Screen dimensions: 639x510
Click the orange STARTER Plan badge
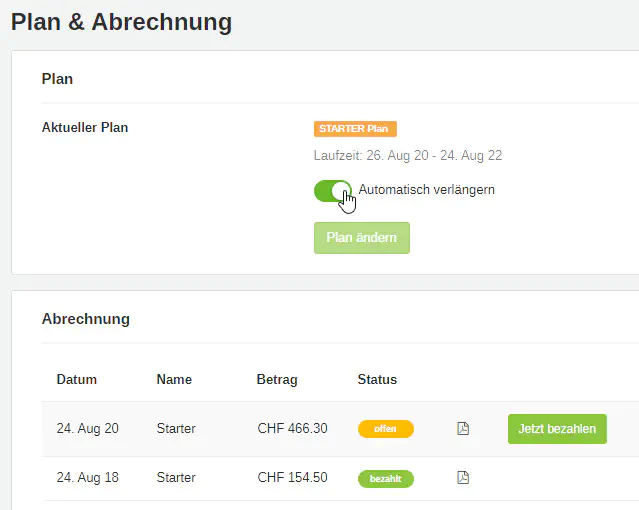[355, 129]
